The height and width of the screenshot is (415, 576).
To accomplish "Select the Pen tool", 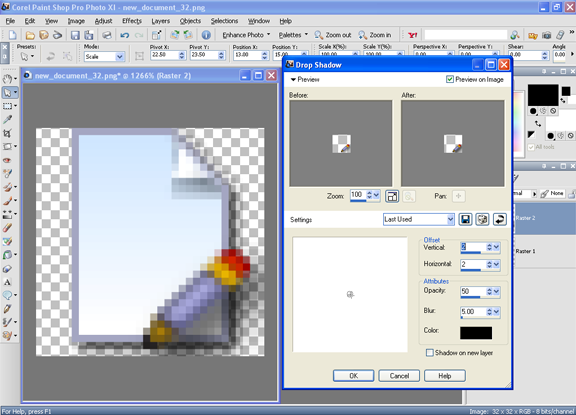I will pyautogui.click(x=7, y=309).
